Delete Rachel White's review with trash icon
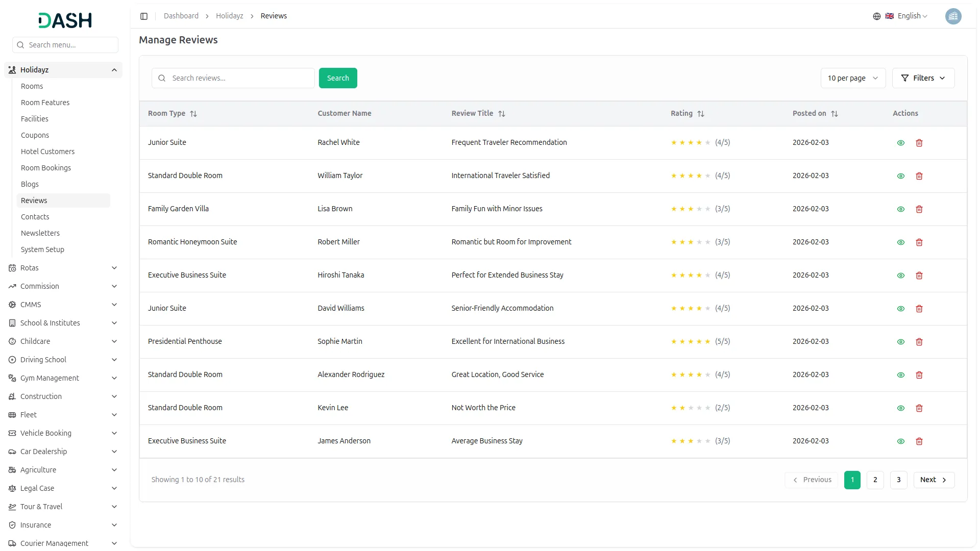The width and height of the screenshot is (980, 551). (x=919, y=143)
